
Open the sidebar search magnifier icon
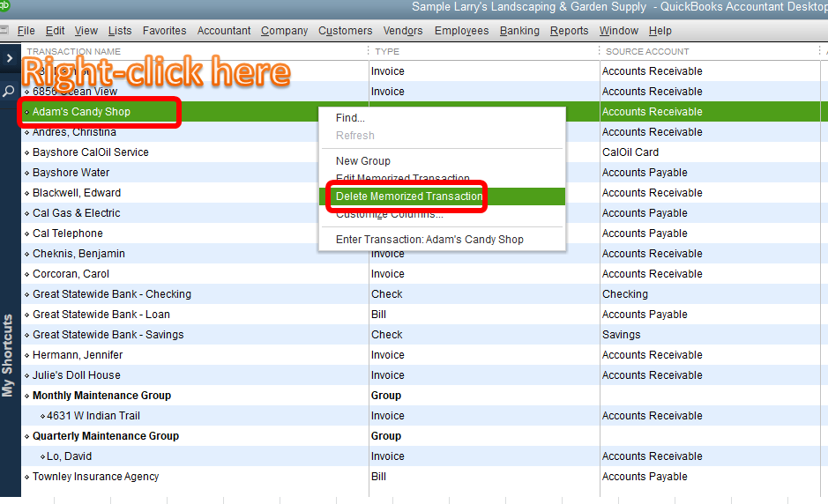click(x=9, y=92)
